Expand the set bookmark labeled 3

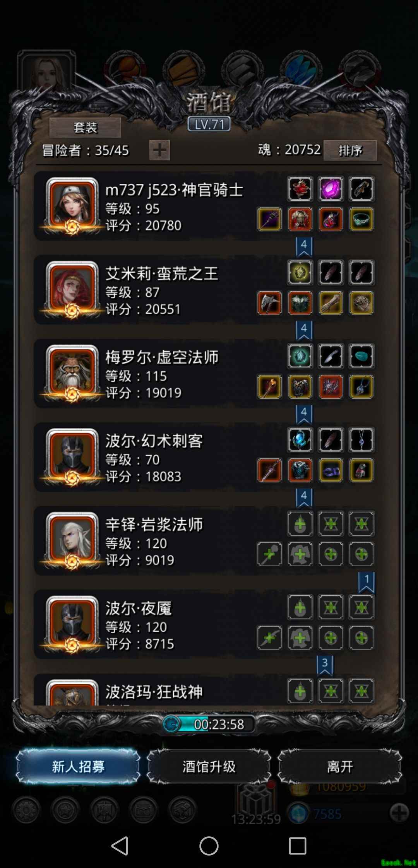pos(325,665)
